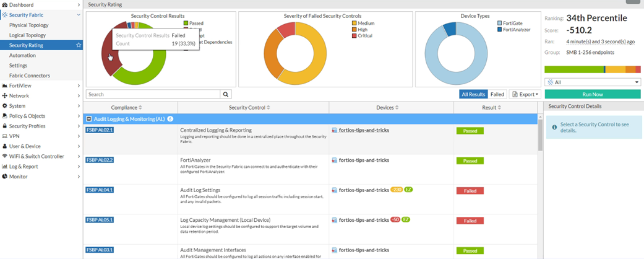Click in the Search field
Image resolution: width=644 pixels, height=259 pixels.
tap(153, 94)
